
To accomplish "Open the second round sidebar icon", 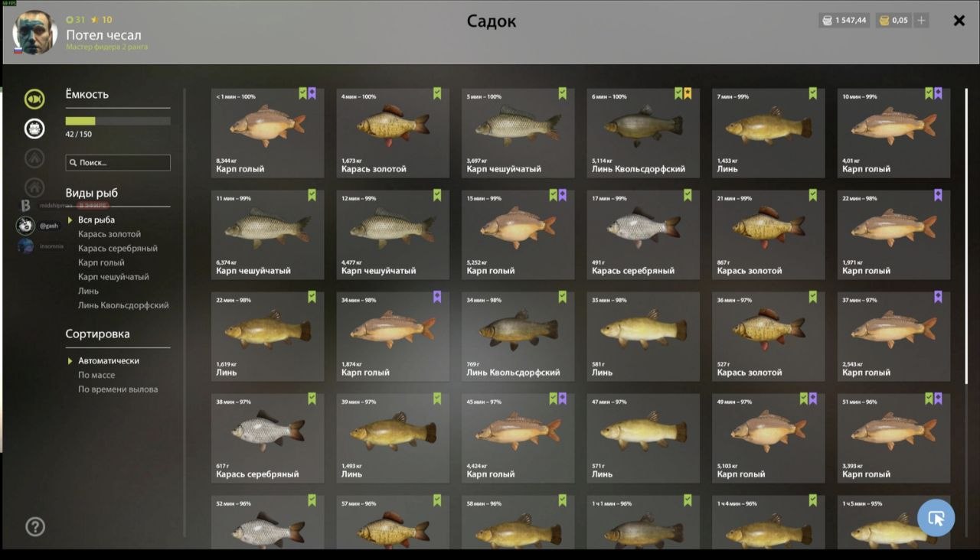I will pos(34,129).
